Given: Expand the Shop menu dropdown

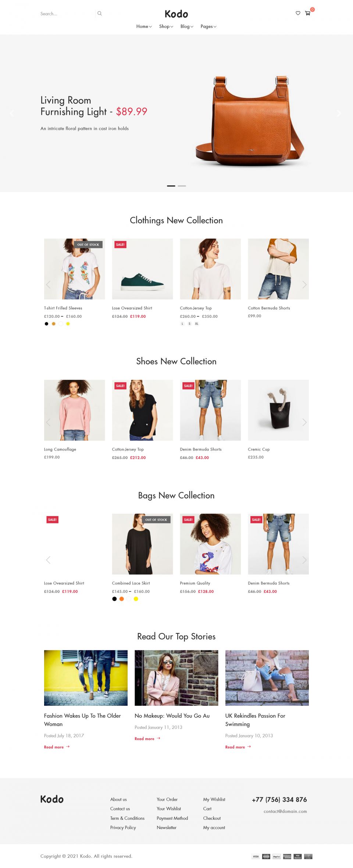Looking at the screenshot, I should pos(166,26).
